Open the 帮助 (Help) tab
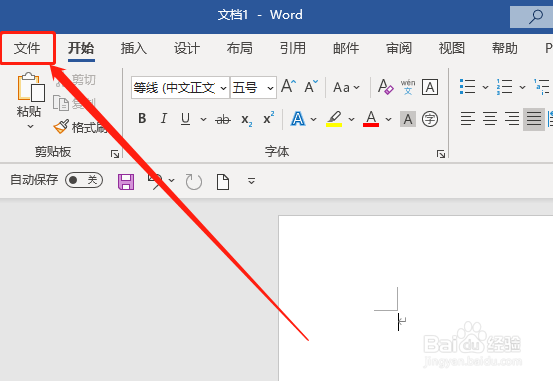The width and height of the screenshot is (553, 381). pyautogui.click(x=505, y=48)
